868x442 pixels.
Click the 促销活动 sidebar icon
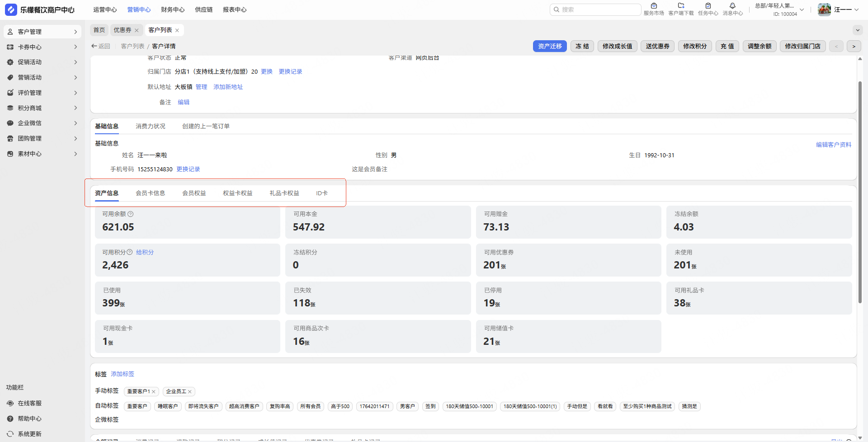coord(10,62)
